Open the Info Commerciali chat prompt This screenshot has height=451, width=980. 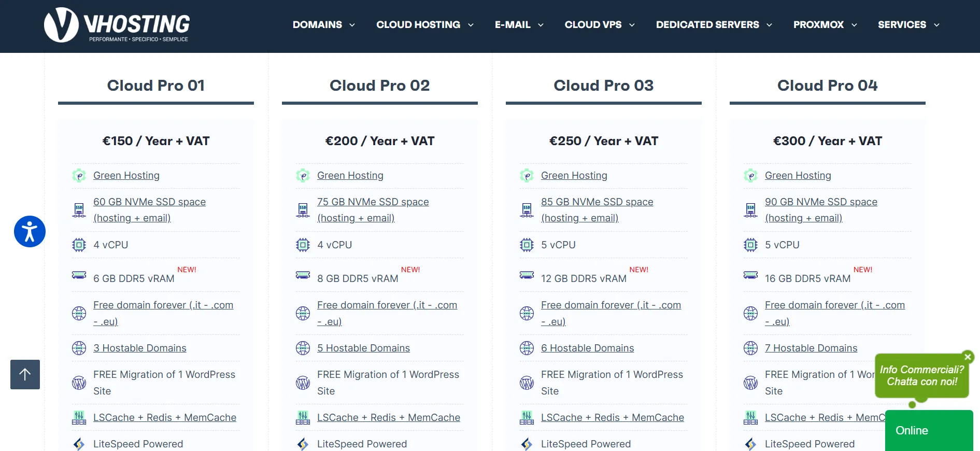[921, 376]
